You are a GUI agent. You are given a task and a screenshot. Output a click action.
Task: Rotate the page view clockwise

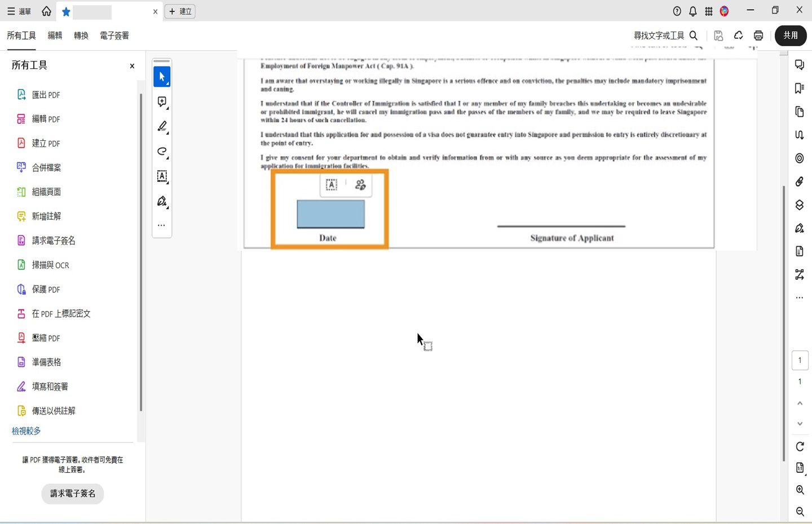[x=800, y=447]
